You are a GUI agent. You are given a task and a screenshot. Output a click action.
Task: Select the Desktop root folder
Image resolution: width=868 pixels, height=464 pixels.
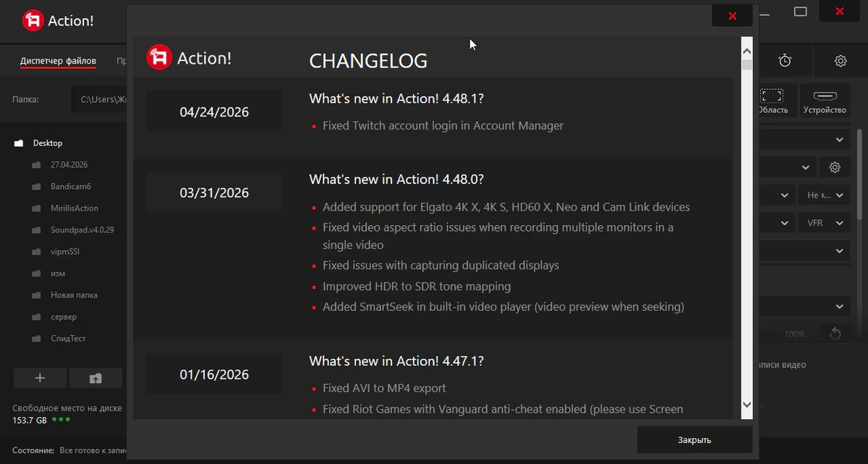point(48,143)
